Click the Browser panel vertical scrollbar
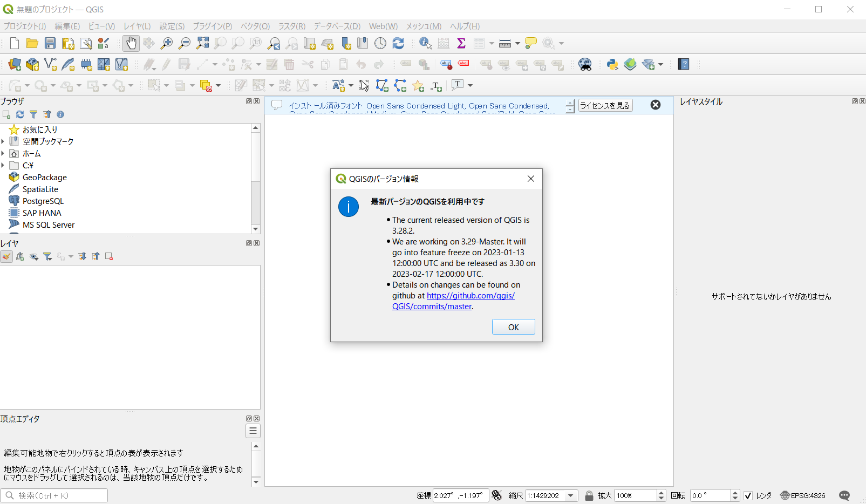Screen dimensions: 866x504 (x=256, y=178)
